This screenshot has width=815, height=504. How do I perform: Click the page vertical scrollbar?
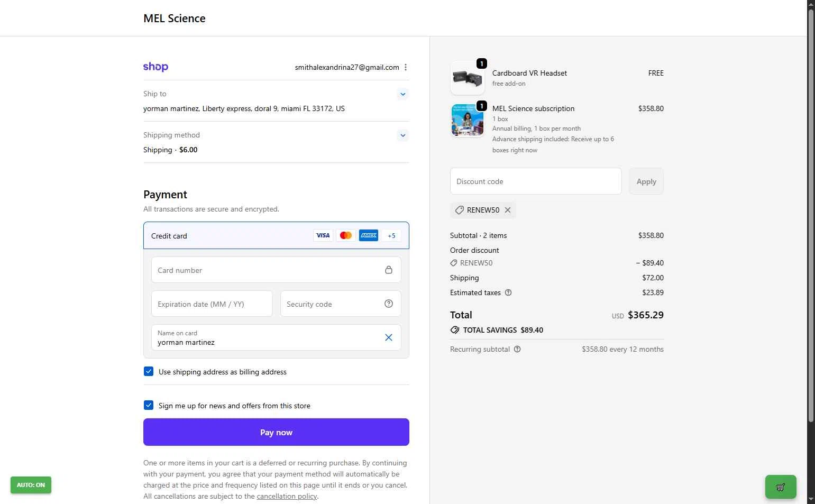point(811,216)
